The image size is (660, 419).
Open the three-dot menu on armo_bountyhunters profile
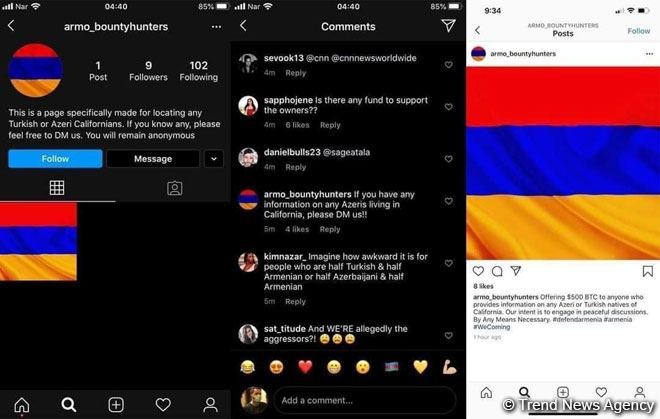coord(216,27)
